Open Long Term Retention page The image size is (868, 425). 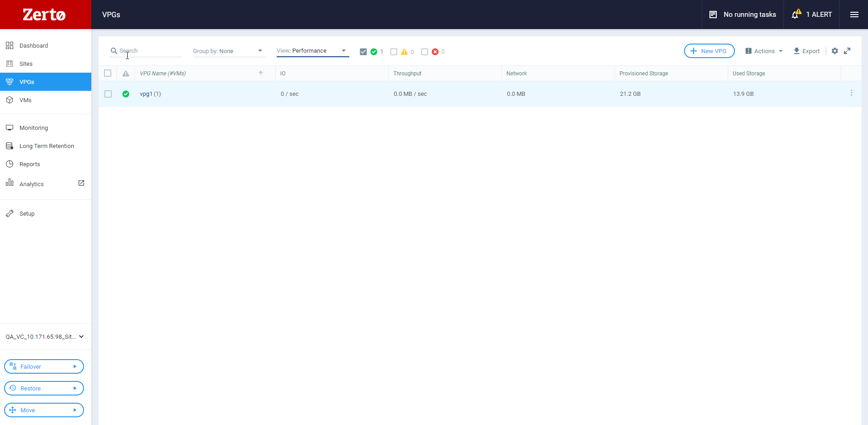(x=47, y=146)
